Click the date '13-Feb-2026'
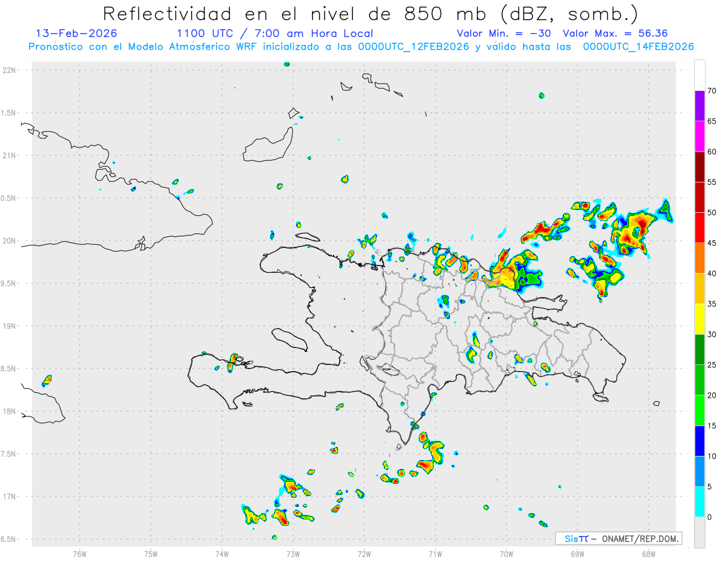 click(x=76, y=33)
